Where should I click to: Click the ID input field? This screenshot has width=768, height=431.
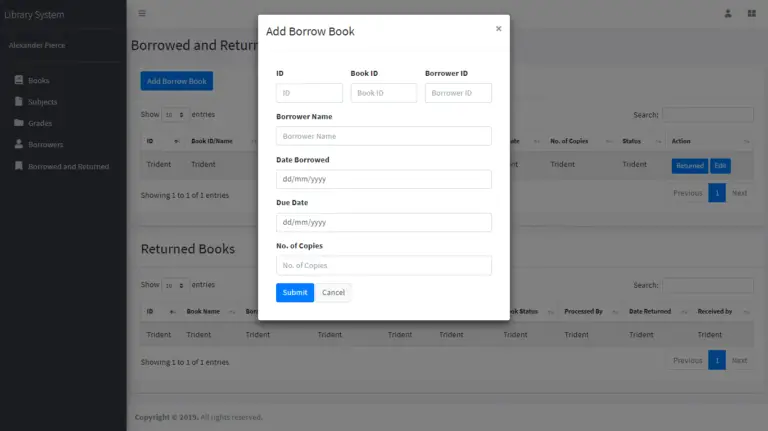click(x=309, y=93)
